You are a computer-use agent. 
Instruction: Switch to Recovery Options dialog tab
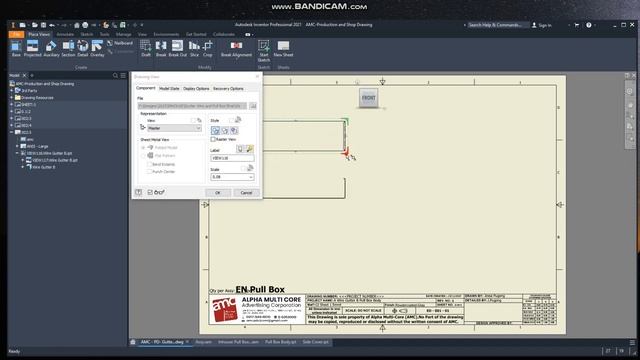pyautogui.click(x=228, y=89)
